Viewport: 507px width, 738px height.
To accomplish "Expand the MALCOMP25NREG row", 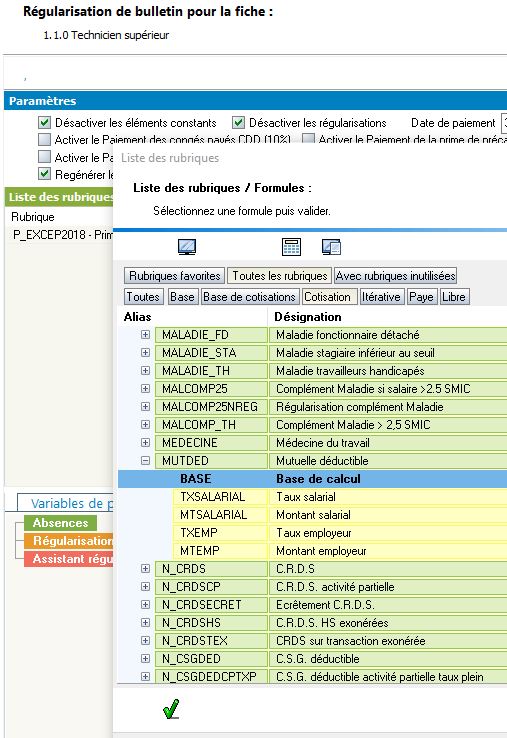I will 145,407.
